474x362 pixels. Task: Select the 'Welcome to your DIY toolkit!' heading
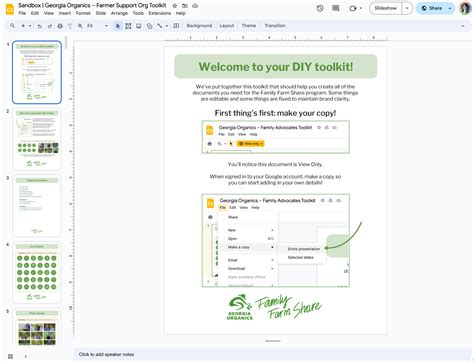tap(276, 67)
